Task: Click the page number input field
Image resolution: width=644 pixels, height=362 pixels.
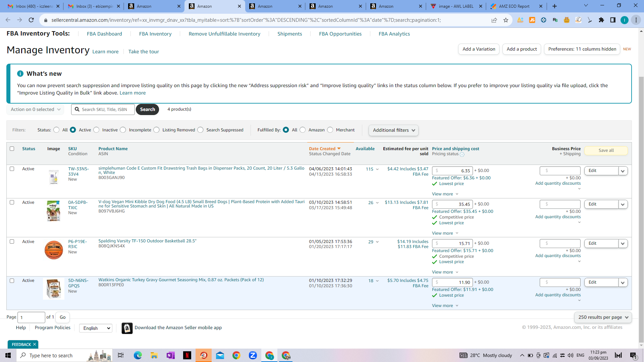Action: (31, 317)
